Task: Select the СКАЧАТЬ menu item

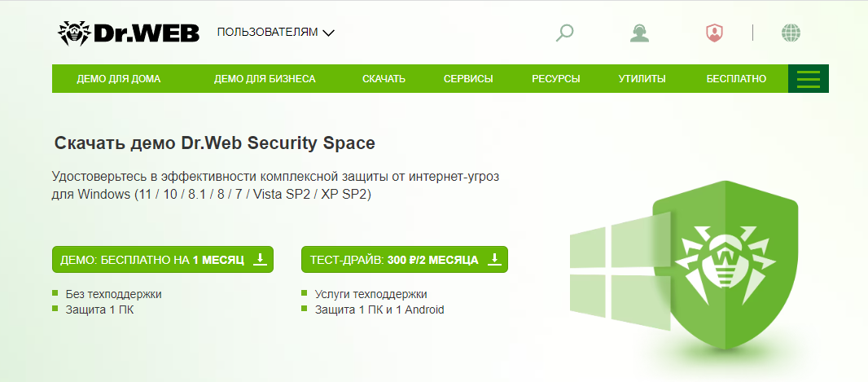Action: click(x=384, y=79)
